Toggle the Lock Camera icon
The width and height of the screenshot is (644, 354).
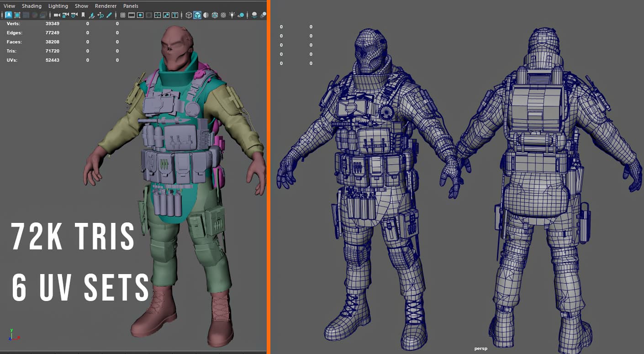pyautogui.click(x=65, y=15)
